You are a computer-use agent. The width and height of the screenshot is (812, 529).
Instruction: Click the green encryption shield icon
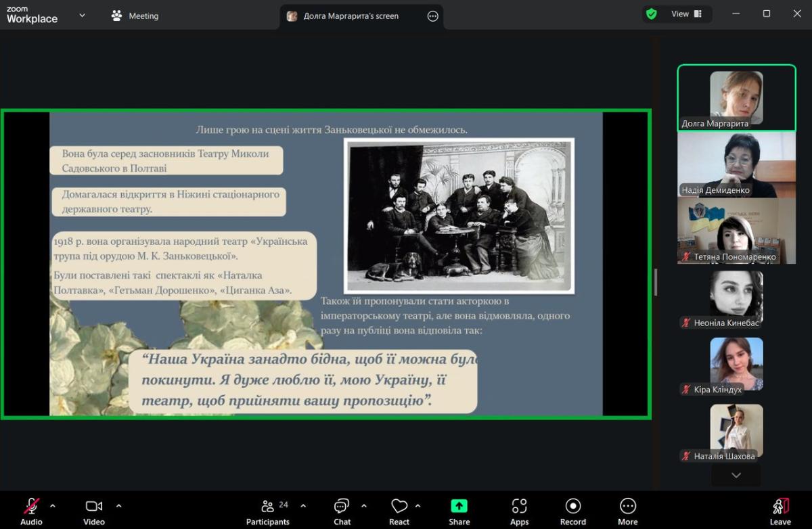click(x=652, y=14)
